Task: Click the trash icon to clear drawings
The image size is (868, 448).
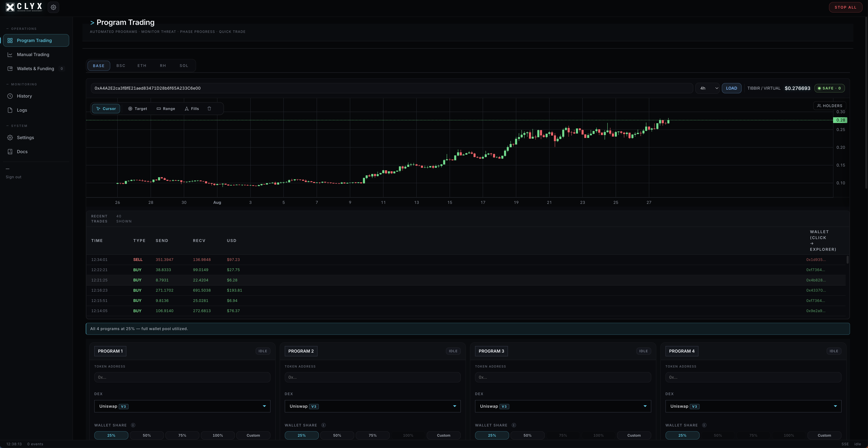Action: point(209,109)
